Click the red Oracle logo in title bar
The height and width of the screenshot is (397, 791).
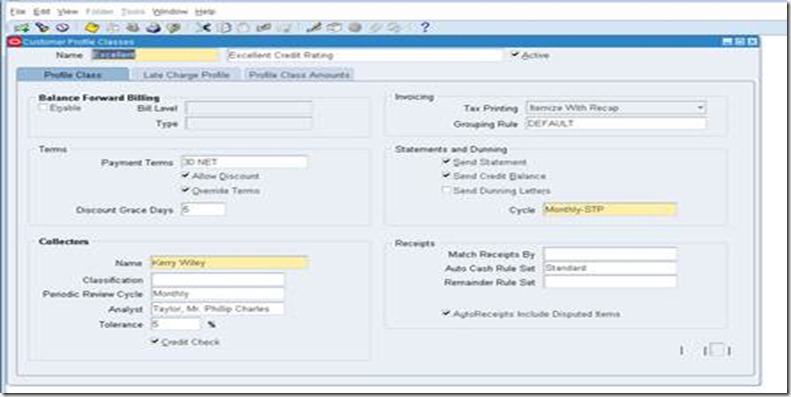[x=15, y=42]
